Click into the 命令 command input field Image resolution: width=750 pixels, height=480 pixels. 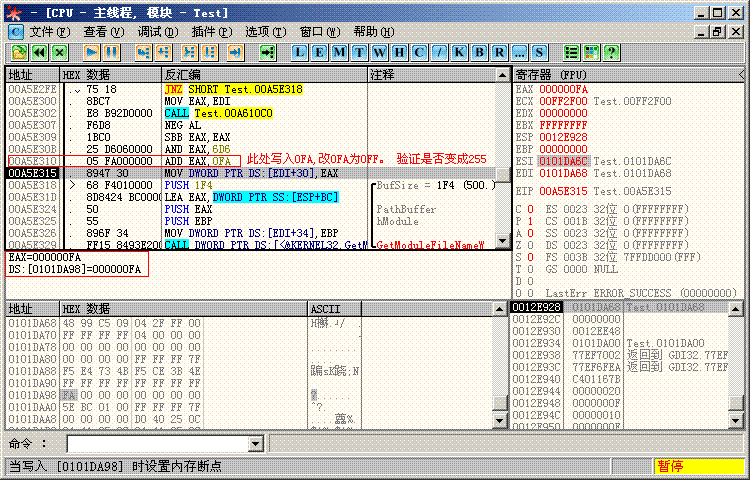[x=158, y=444]
